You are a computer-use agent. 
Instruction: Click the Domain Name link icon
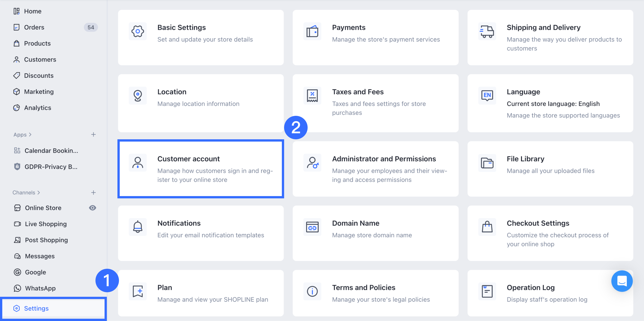coord(312,227)
